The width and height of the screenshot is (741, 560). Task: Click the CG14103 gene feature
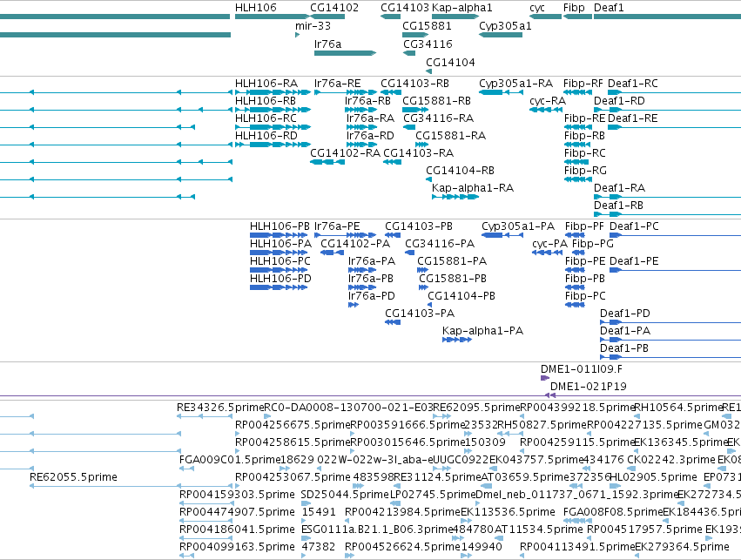point(390,17)
